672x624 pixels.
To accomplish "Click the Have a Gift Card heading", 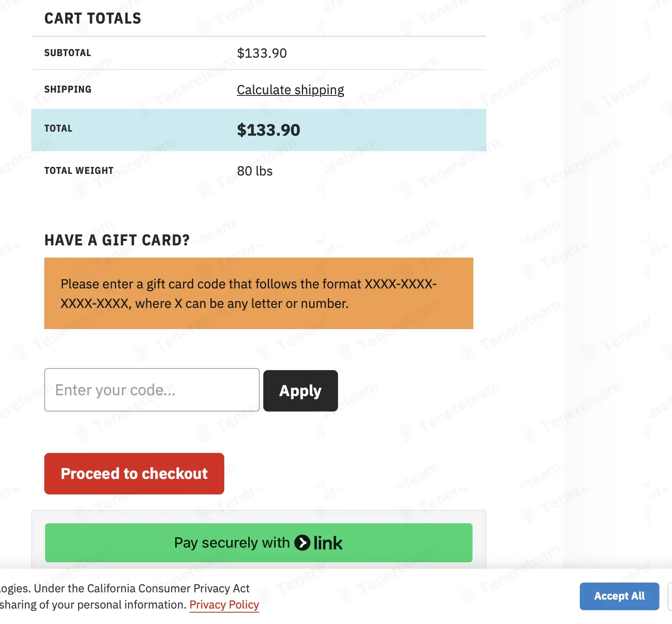I will coord(117,240).
